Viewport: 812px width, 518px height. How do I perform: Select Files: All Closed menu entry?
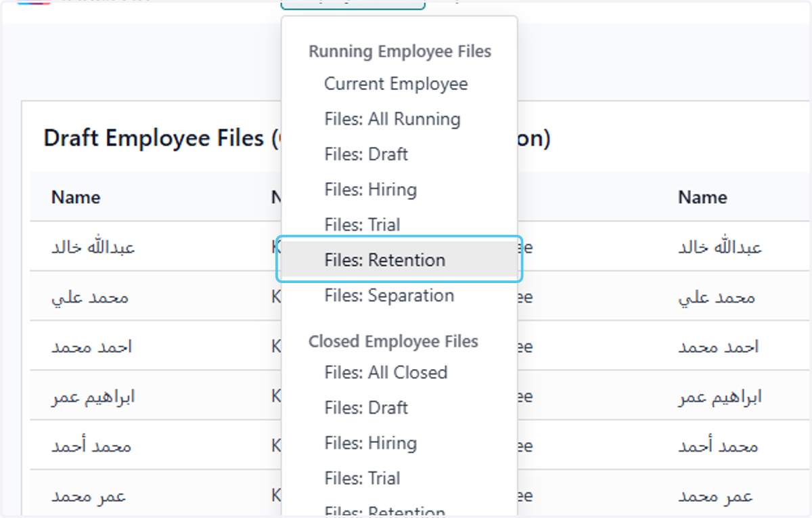[x=386, y=372]
